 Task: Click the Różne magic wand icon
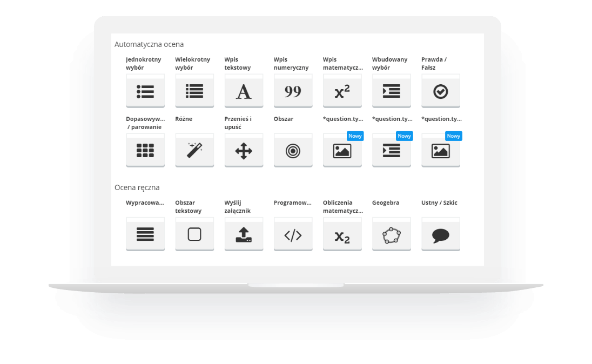click(x=194, y=151)
